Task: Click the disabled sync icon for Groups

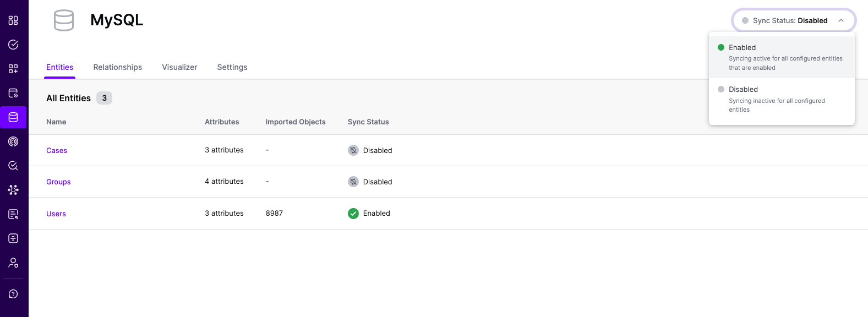Action: click(x=353, y=182)
